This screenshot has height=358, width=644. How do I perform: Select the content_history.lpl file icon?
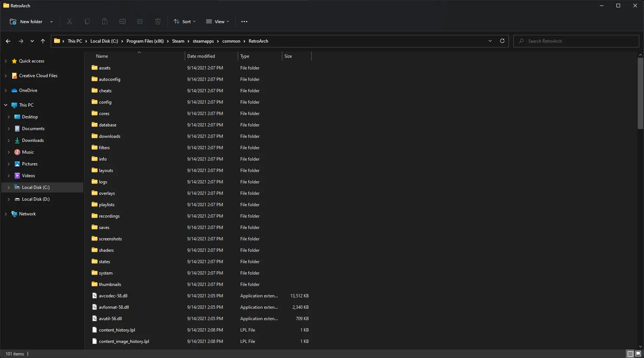[95, 330]
